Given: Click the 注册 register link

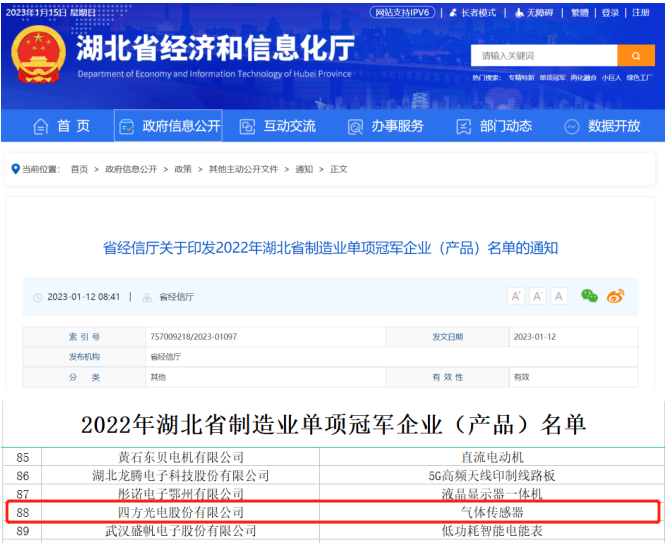Looking at the screenshot, I should pos(639,13).
